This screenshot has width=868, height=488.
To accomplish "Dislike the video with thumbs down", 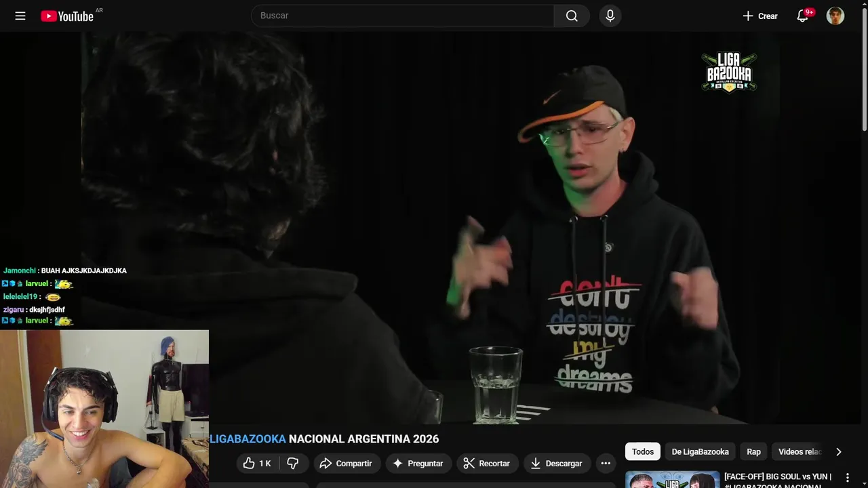I will (293, 463).
